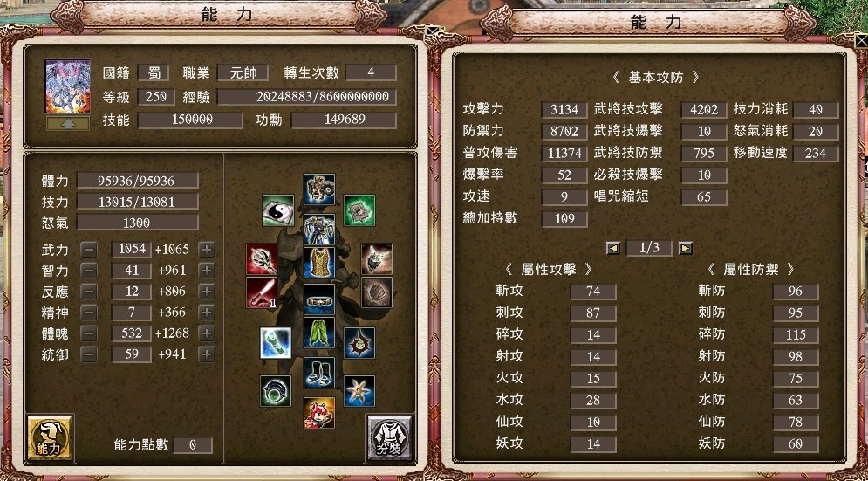Go to next stats page arrow
The image size is (868, 481).
click(x=686, y=248)
